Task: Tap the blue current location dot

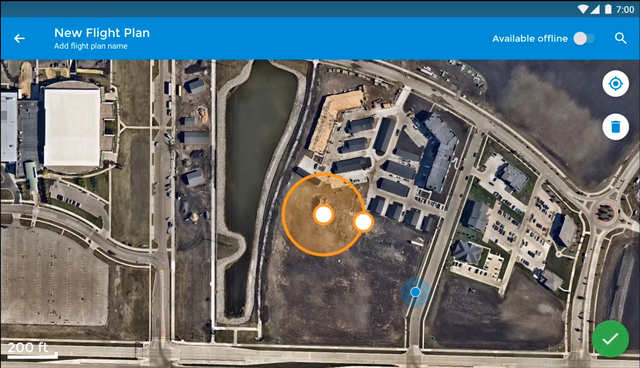Action: pyautogui.click(x=416, y=292)
